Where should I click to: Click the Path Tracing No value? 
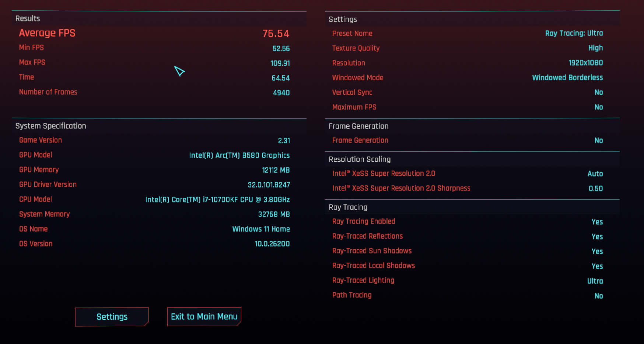(x=599, y=296)
